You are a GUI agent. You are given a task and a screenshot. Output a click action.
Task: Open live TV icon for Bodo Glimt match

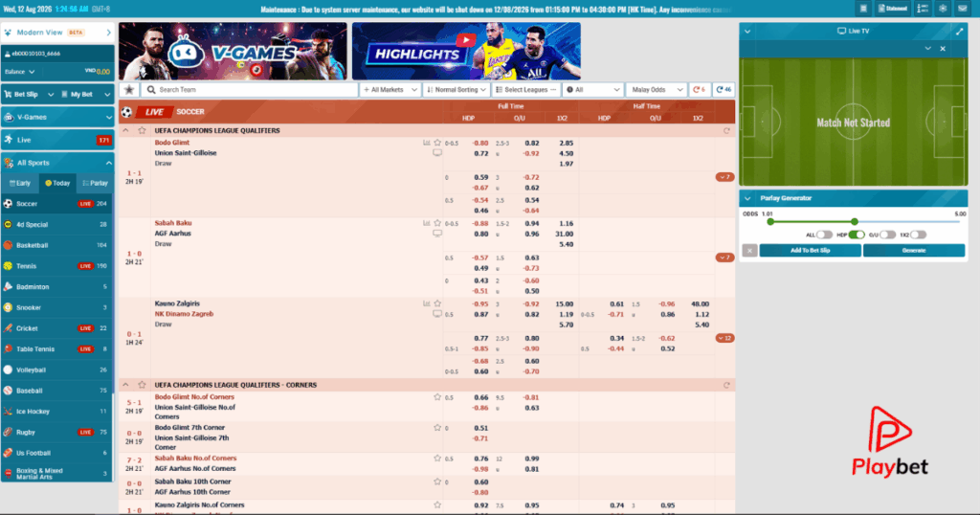click(437, 152)
